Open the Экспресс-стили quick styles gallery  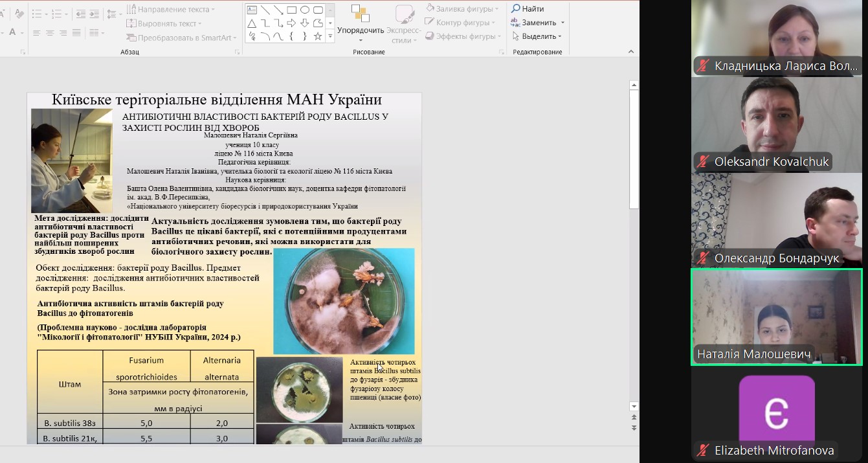tap(404, 25)
